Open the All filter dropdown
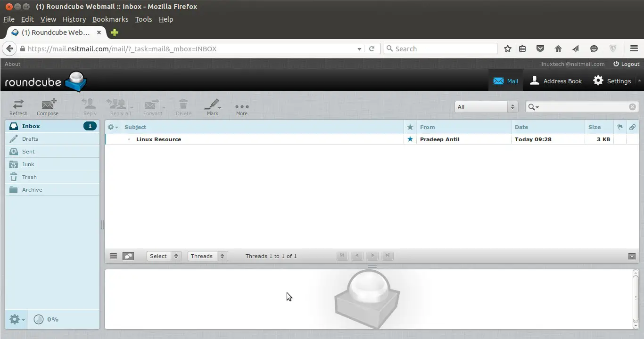 486,107
